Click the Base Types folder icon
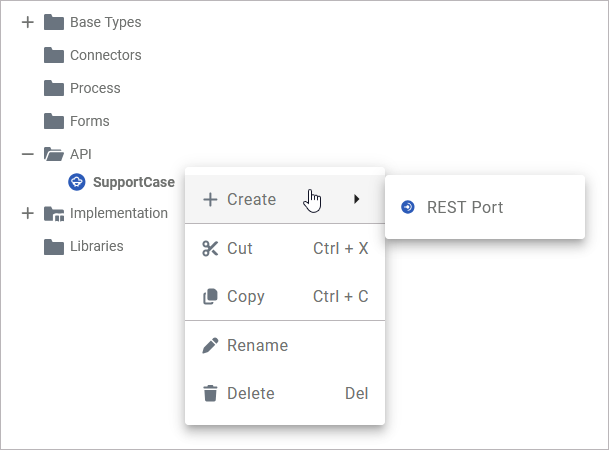 (x=54, y=22)
